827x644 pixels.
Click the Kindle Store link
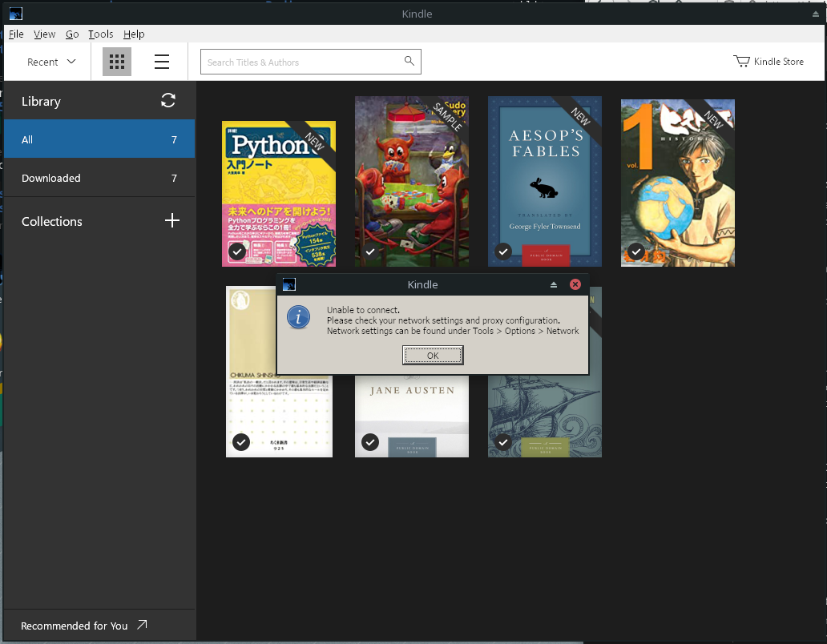[769, 61]
